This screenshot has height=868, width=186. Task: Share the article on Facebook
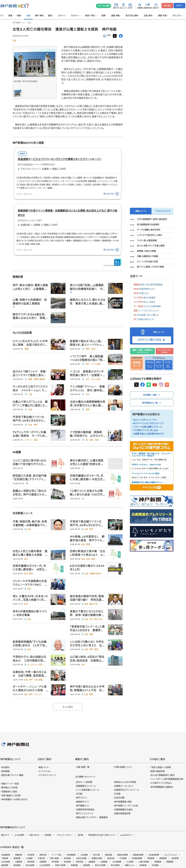[x=121, y=36]
